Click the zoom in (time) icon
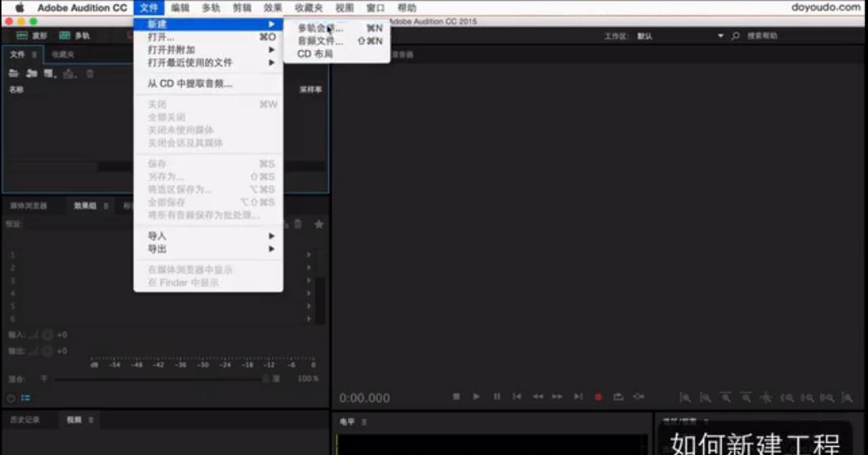Screen dimensions: 868x455 pyautogui.click(x=726, y=398)
